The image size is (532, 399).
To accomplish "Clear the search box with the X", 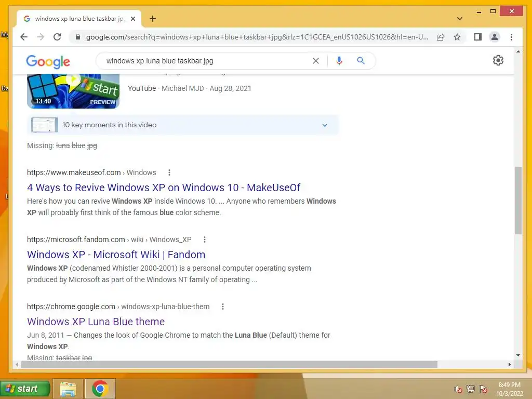I will tap(315, 61).
